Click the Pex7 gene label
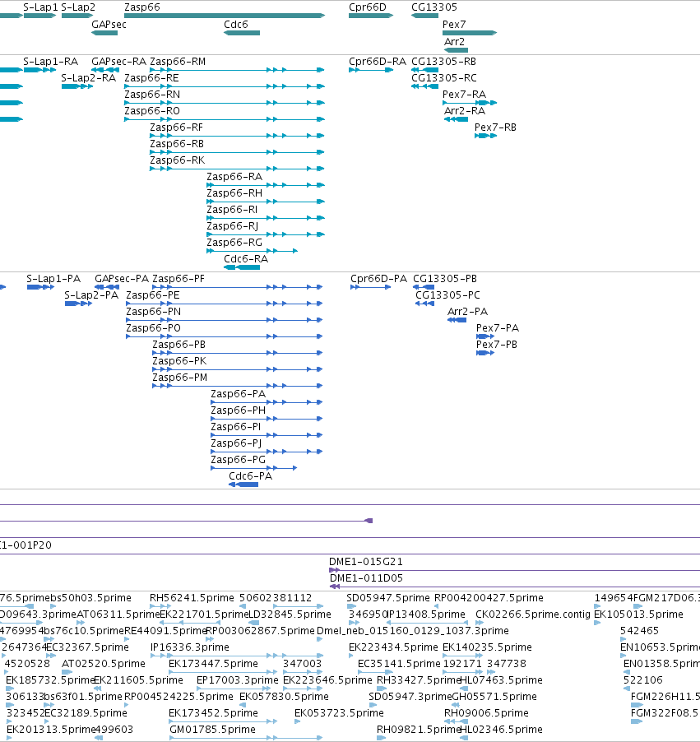The height and width of the screenshot is (742, 700). (x=454, y=24)
